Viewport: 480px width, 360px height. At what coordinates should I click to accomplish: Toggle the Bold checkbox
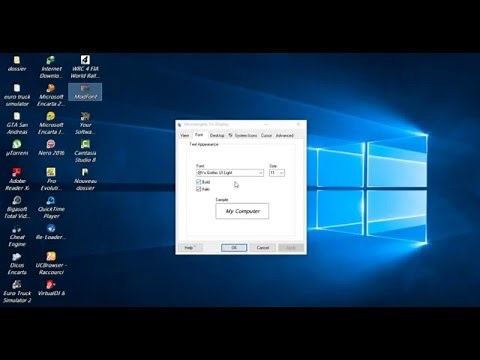(199, 182)
